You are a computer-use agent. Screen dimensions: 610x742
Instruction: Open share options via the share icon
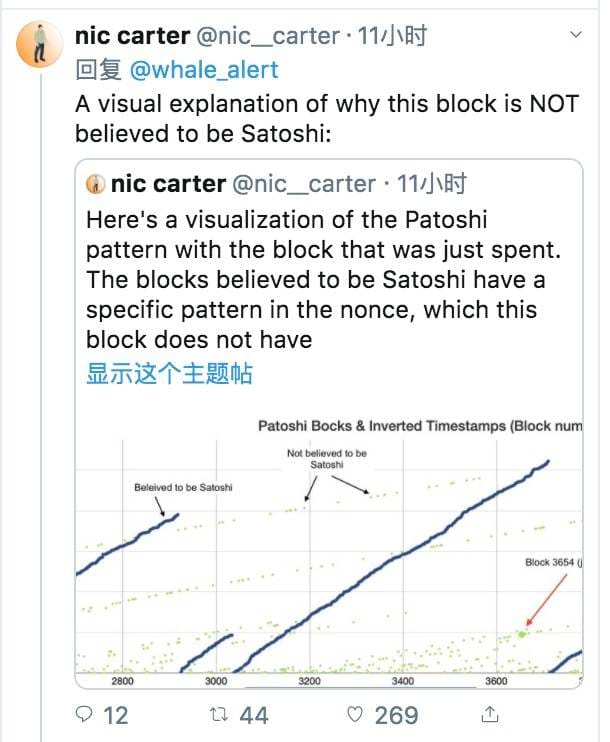(x=490, y=715)
